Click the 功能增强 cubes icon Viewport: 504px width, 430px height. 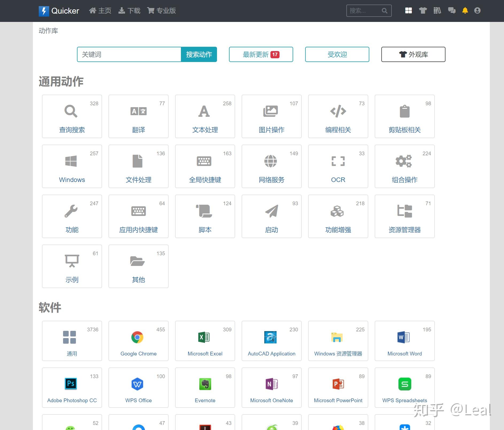[337, 211]
